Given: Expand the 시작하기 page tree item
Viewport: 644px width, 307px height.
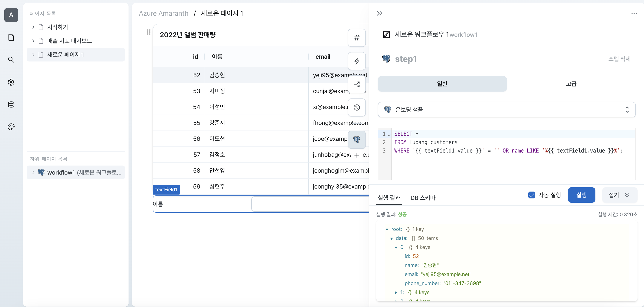Looking at the screenshot, I should point(33,27).
